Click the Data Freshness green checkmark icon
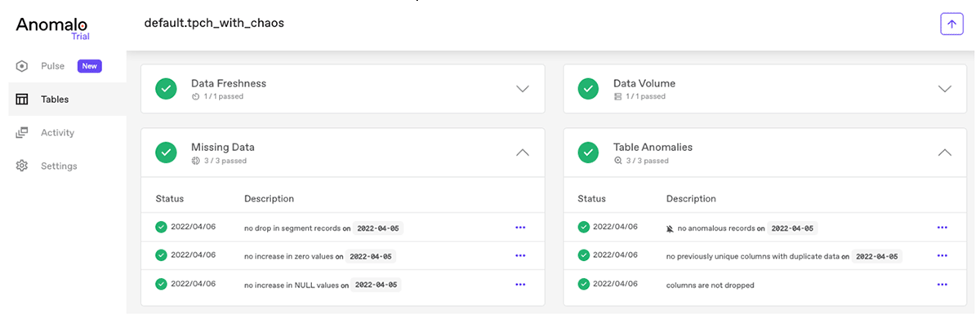980x323 pixels. (167, 89)
